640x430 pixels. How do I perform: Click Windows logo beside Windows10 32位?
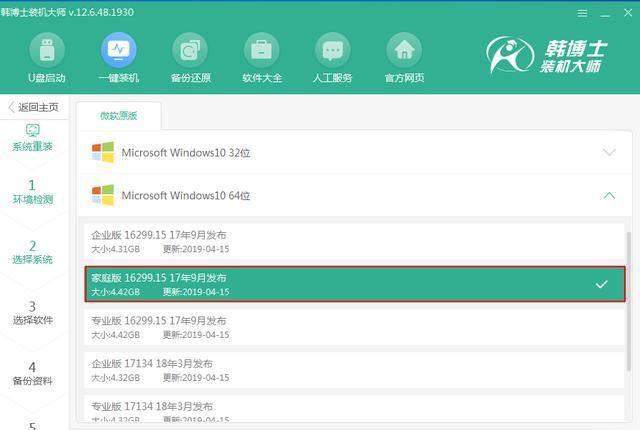click(x=103, y=153)
